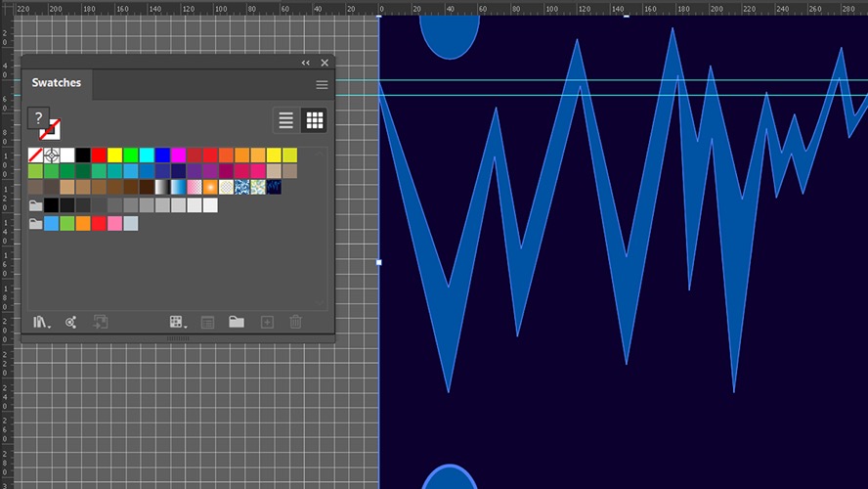The image size is (868, 489).
Task: Click the New Swatch plus icon
Action: coord(267,322)
